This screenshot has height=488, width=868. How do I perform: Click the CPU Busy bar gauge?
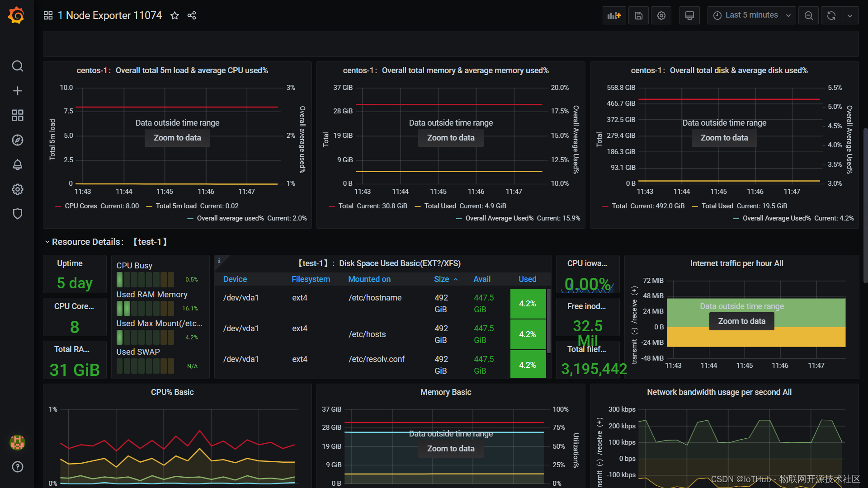145,280
